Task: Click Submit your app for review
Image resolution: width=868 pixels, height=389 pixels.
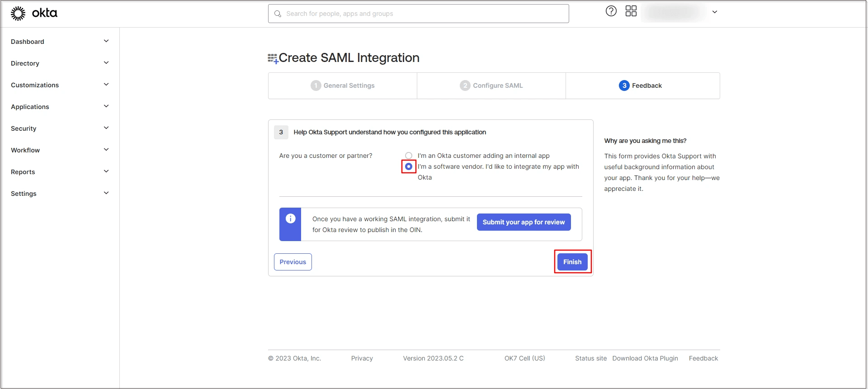Action: click(524, 222)
